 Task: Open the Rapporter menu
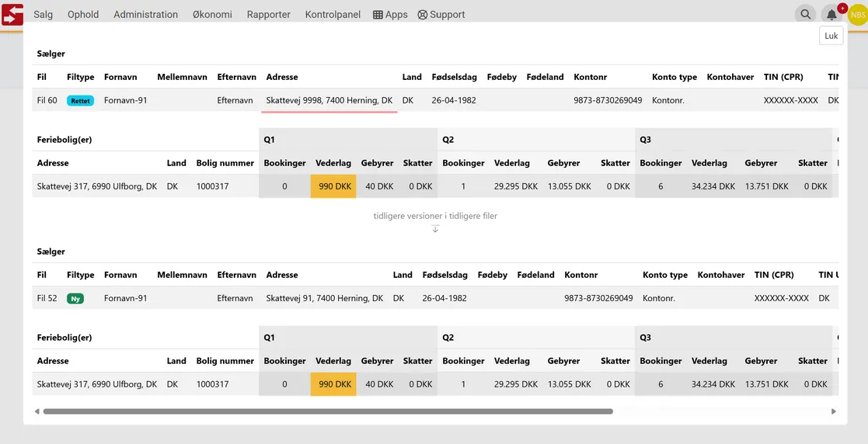[269, 15]
